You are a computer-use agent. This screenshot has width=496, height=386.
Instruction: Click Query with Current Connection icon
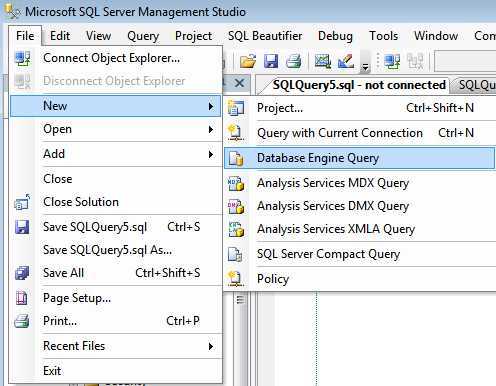click(x=236, y=132)
